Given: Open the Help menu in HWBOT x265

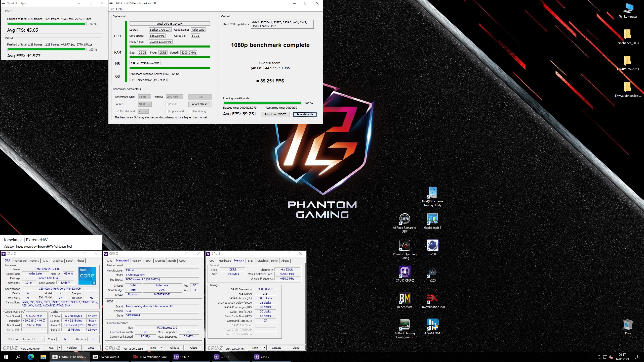Looking at the screenshot, I should (119, 9).
